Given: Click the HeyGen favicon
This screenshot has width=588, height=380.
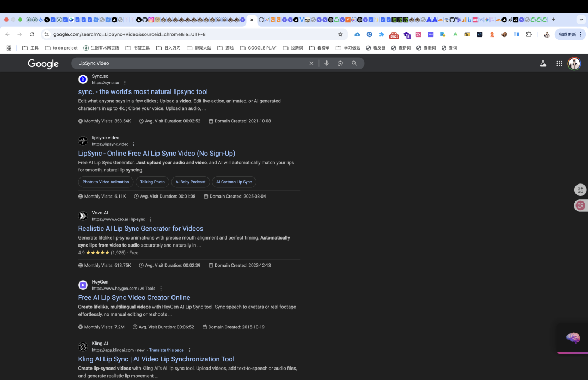Looking at the screenshot, I should point(83,285).
